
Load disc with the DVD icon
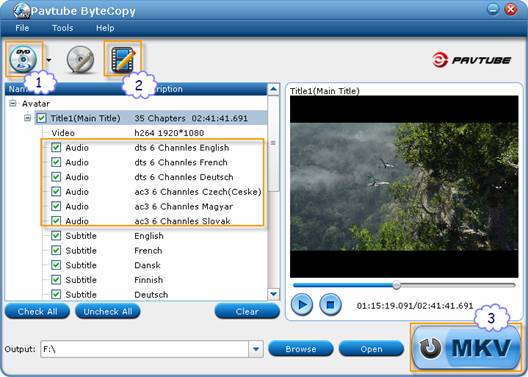[x=23, y=59]
